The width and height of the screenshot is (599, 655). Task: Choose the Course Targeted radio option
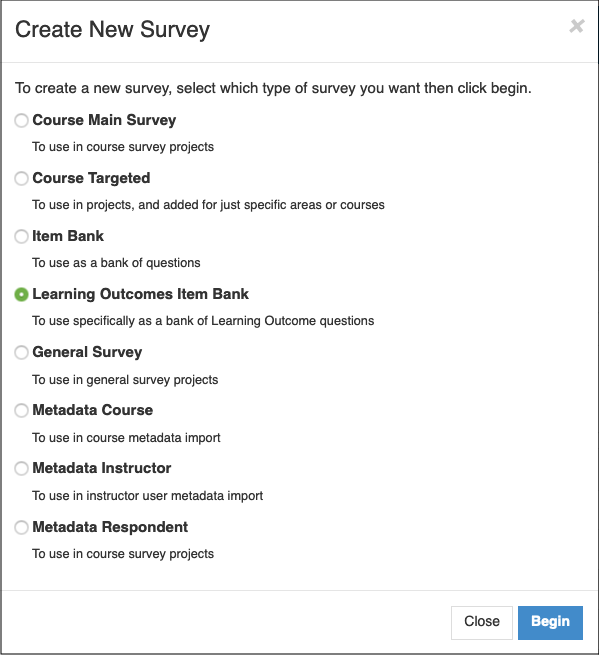click(x=21, y=178)
